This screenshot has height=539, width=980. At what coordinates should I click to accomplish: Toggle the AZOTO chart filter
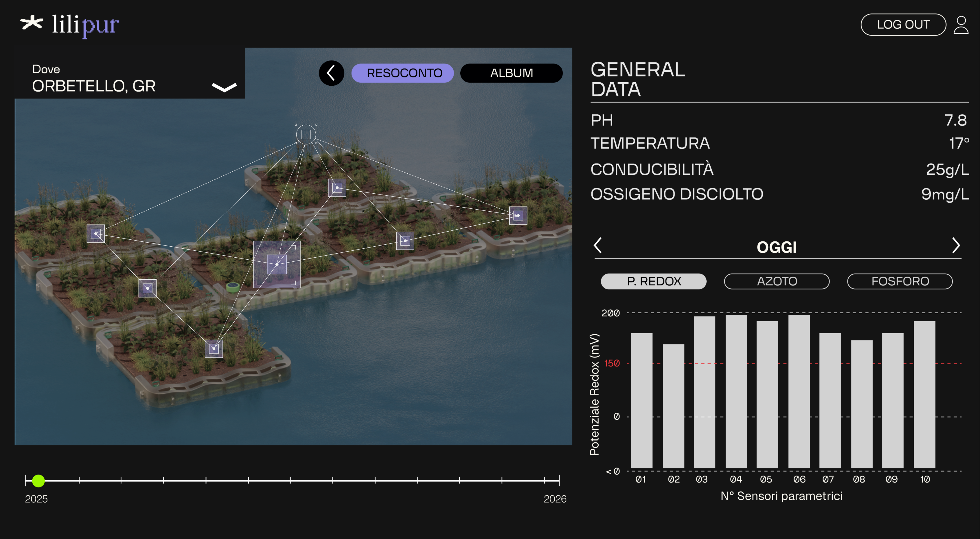777,281
